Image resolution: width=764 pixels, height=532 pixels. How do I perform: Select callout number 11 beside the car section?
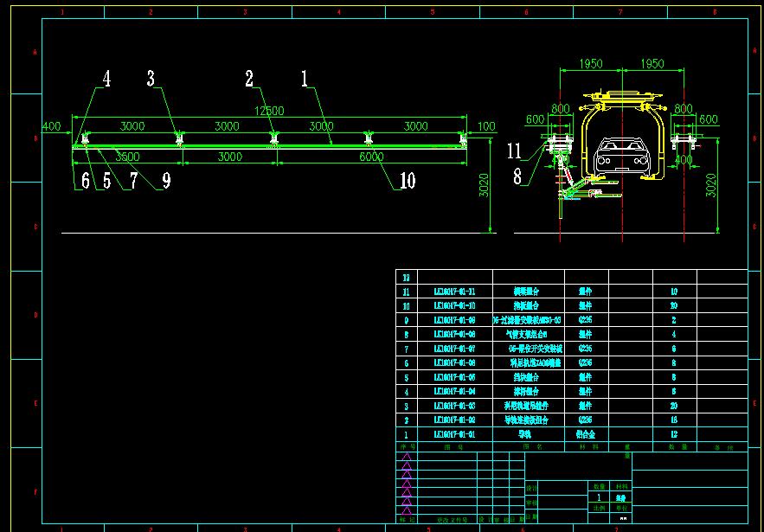point(515,151)
